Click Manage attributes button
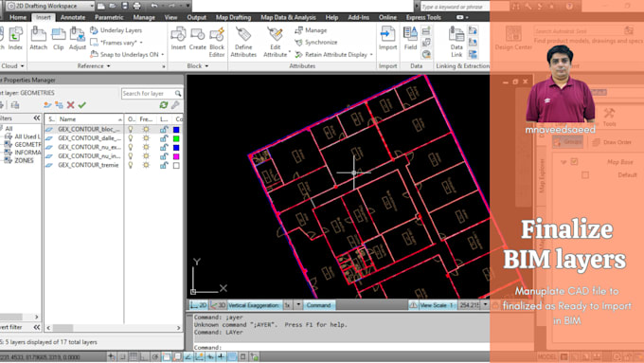This screenshot has width=644, height=363. click(x=311, y=30)
